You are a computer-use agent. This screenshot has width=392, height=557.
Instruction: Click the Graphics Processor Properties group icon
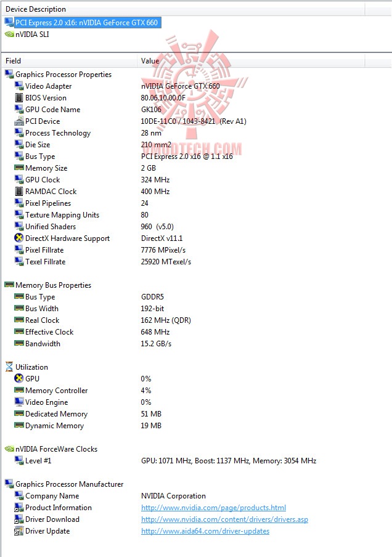pos(9,74)
